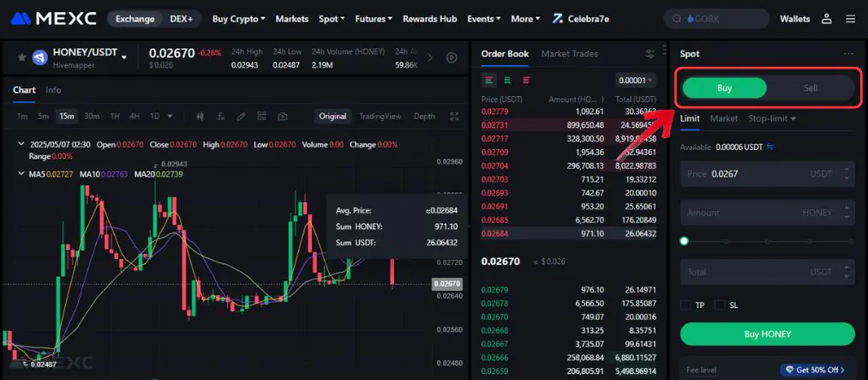The height and width of the screenshot is (380, 868).
Task: Enable the TP checkbox
Action: tap(685, 305)
